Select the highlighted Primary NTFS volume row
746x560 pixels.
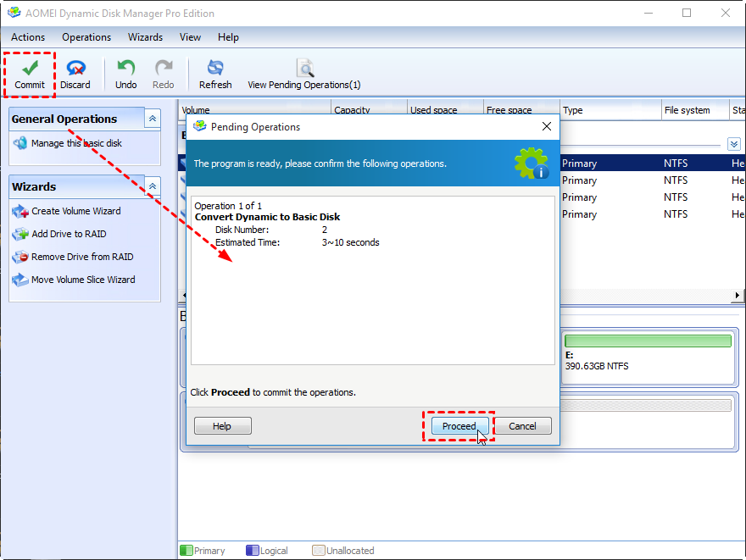click(652, 163)
